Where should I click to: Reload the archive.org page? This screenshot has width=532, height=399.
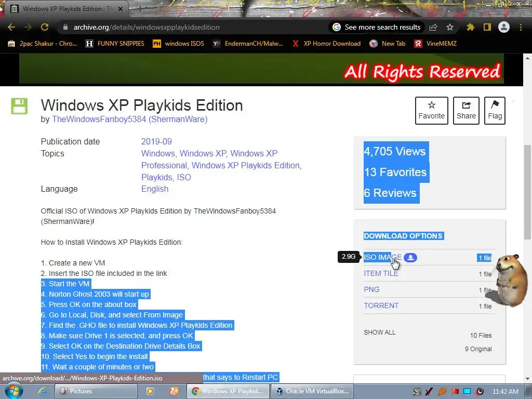(x=45, y=27)
